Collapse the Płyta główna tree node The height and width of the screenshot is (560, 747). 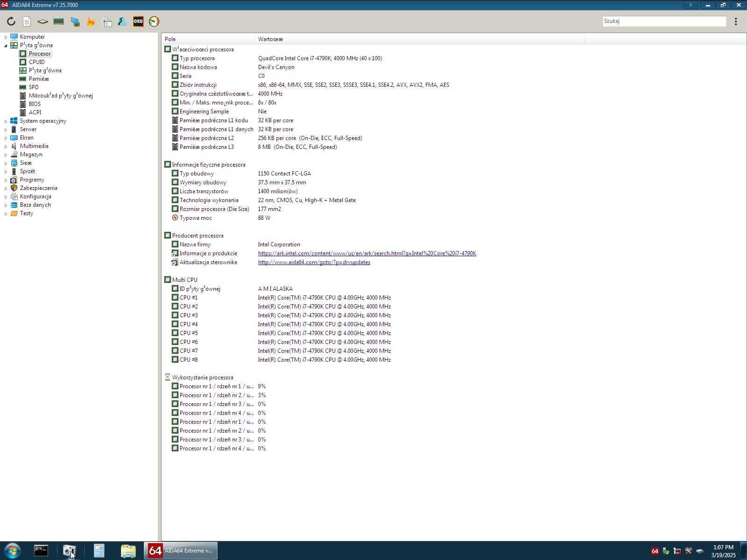coord(6,45)
